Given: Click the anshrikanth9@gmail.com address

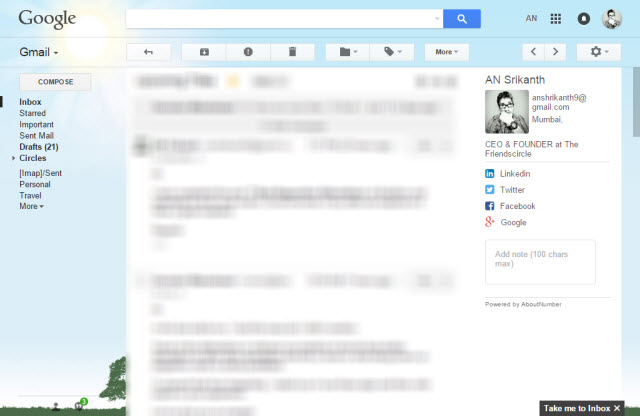Looking at the screenshot, I should click(x=559, y=102).
